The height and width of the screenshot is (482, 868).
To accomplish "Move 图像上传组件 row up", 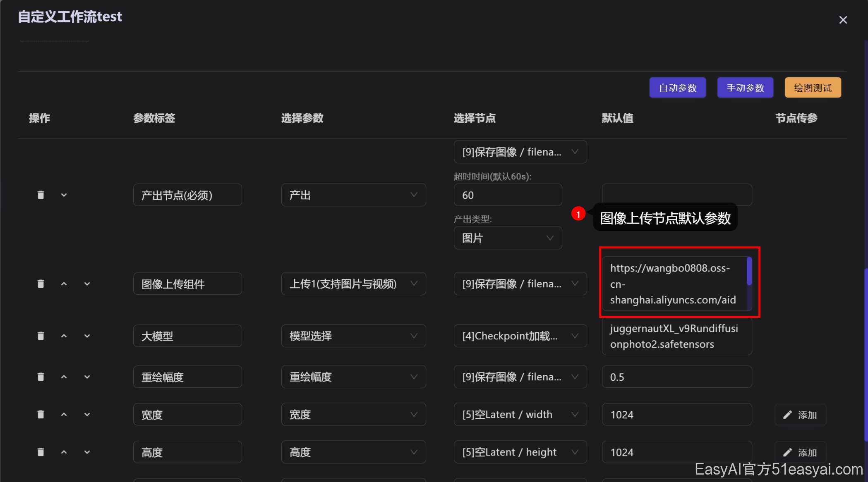I will (64, 284).
